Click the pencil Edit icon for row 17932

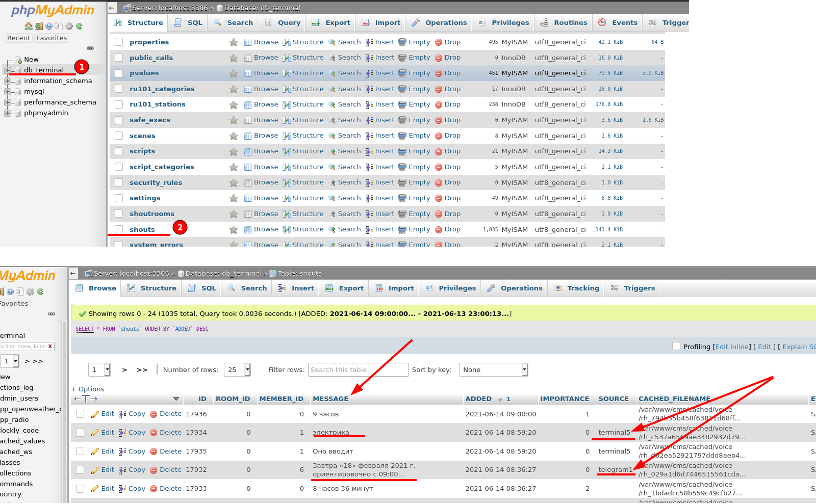pyautogui.click(x=95, y=470)
